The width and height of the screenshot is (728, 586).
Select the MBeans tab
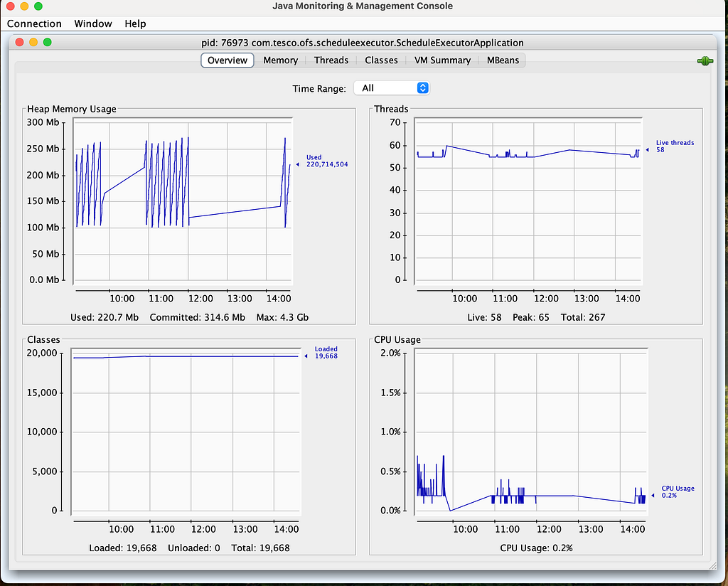coord(503,60)
